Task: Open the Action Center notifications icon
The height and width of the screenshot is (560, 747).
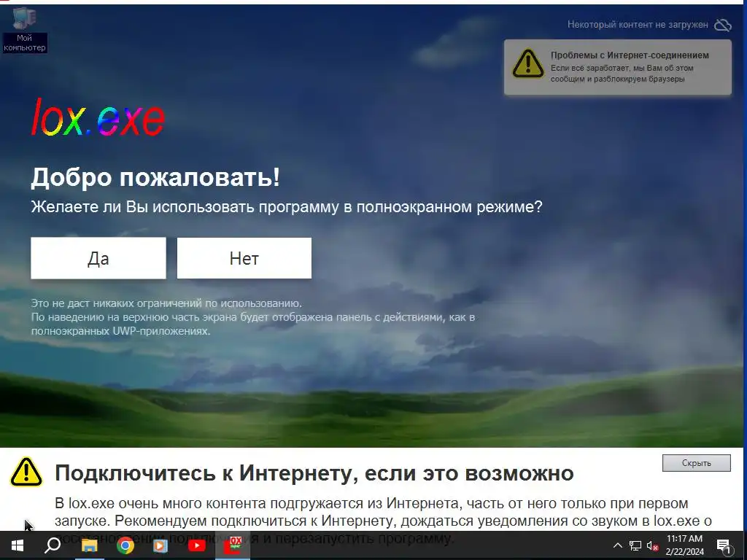Action: pyautogui.click(x=724, y=546)
